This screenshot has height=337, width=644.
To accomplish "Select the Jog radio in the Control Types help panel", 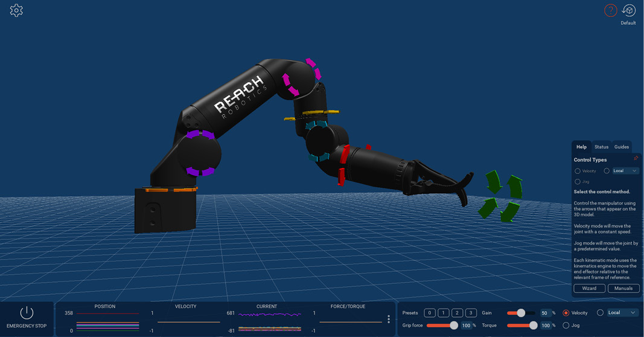I will [x=578, y=182].
